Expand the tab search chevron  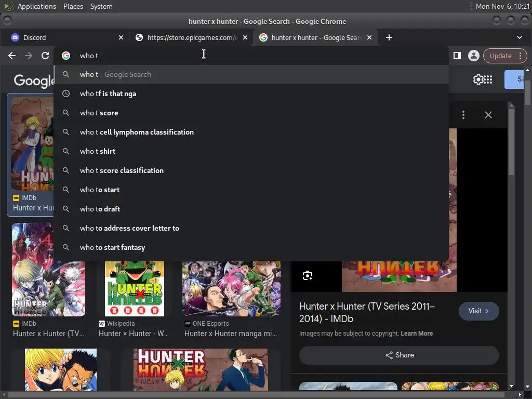point(520,37)
